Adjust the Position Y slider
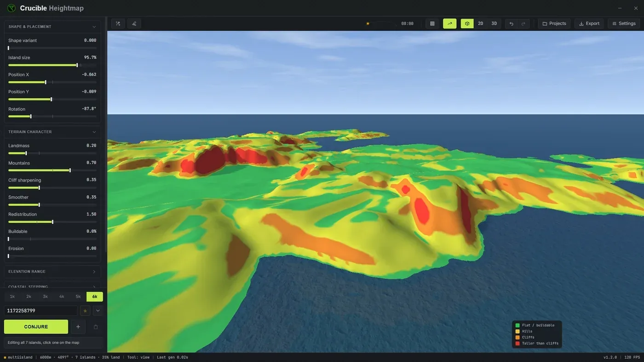 (x=52, y=99)
